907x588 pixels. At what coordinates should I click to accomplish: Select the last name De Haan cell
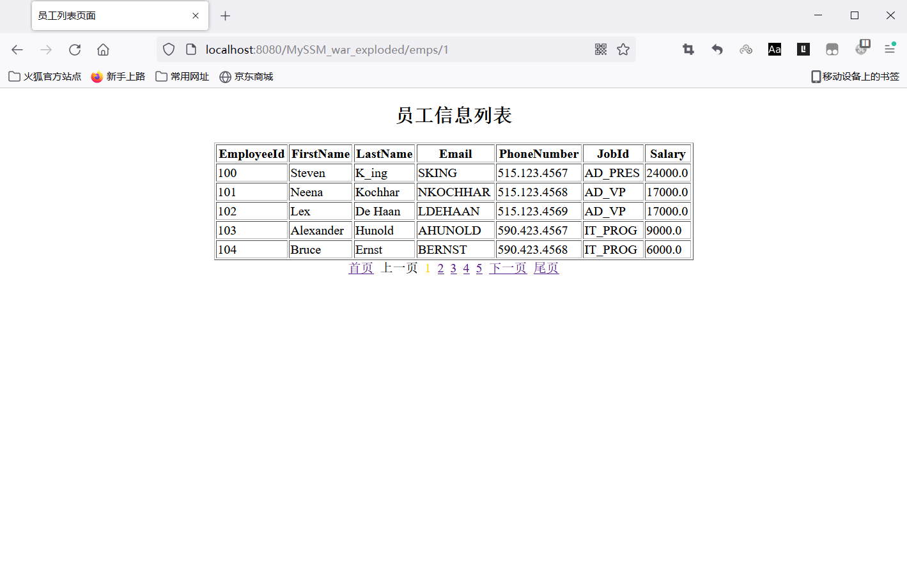point(384,212)
